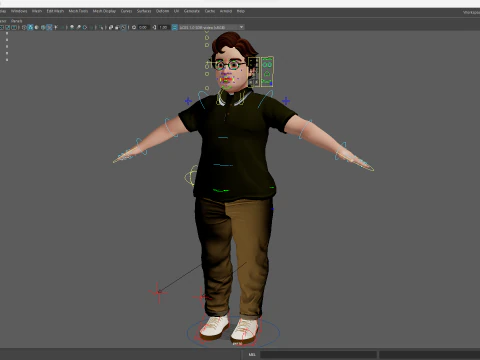Open the Mesh menu
Image resolution: width=480 pixels, height=360 pixels.
pyautogui.click(x=37, y=11)
